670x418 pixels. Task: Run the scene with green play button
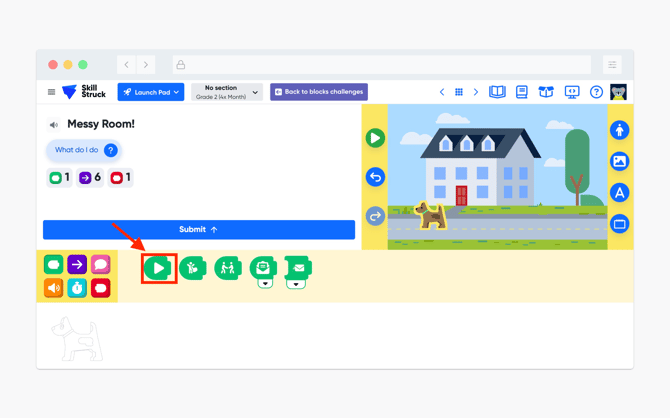(x=375, y=138)
